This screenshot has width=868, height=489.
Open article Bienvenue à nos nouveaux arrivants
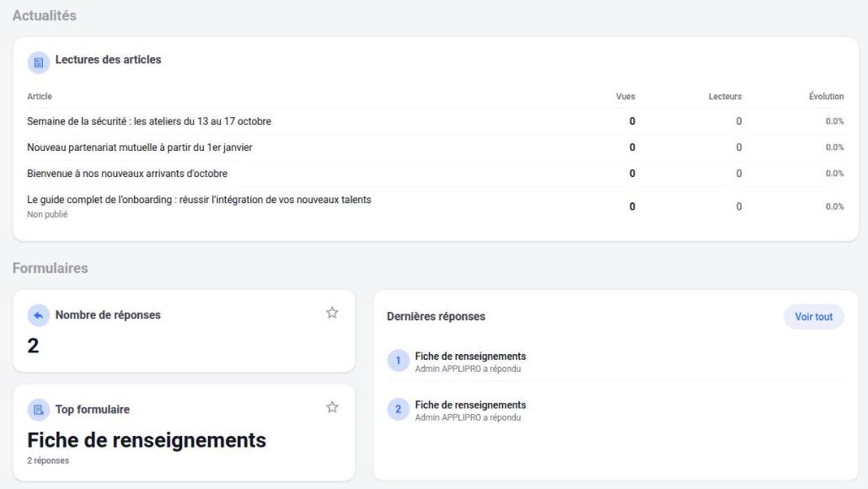(x=127, y=174)
